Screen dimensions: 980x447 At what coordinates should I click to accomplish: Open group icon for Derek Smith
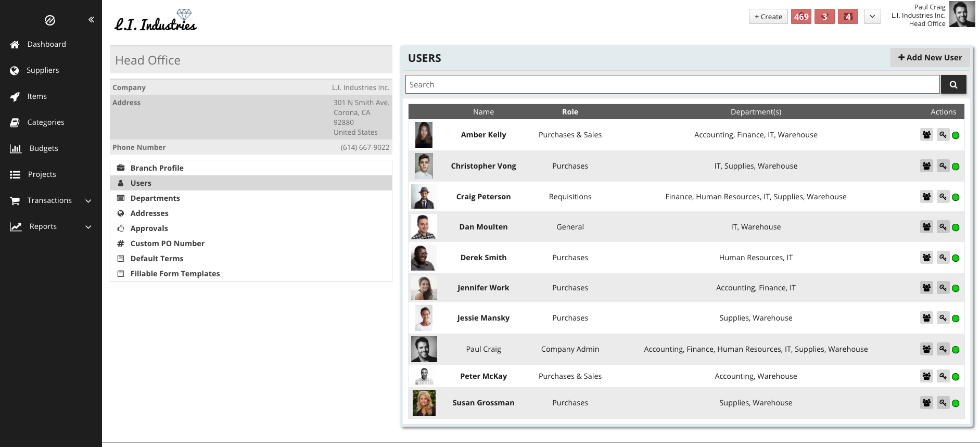pyautogui.click(x=926, y=258)
